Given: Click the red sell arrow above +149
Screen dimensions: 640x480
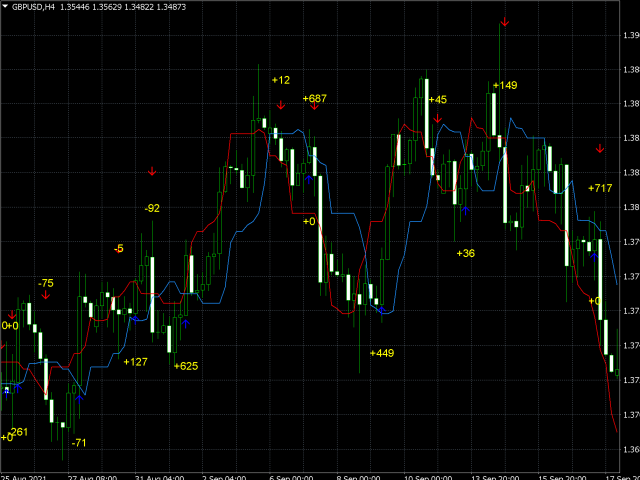Looking at the screenshot, I should pos(505,21).
